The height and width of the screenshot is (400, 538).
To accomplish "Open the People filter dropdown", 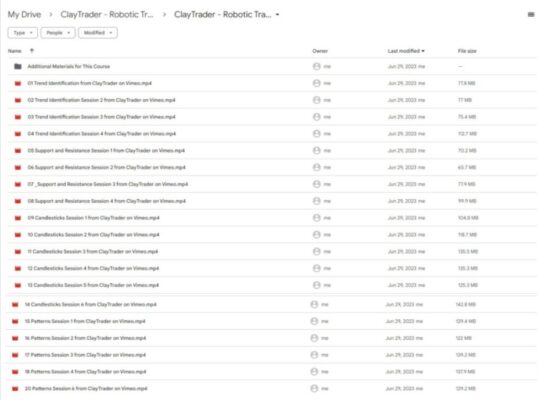I will tap(58, 33).
